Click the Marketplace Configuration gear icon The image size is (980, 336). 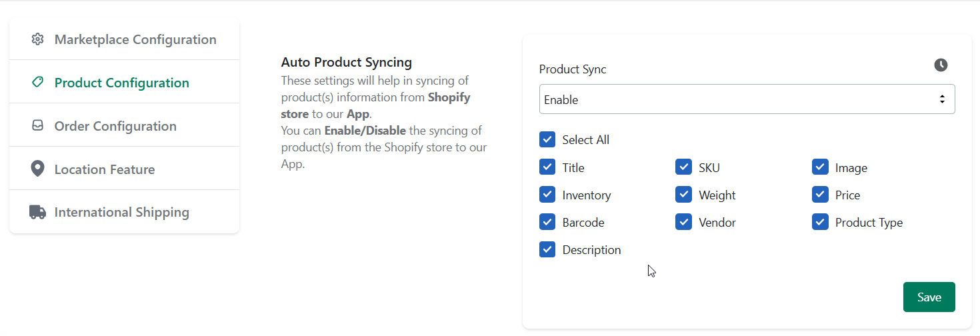pos(38,39)
